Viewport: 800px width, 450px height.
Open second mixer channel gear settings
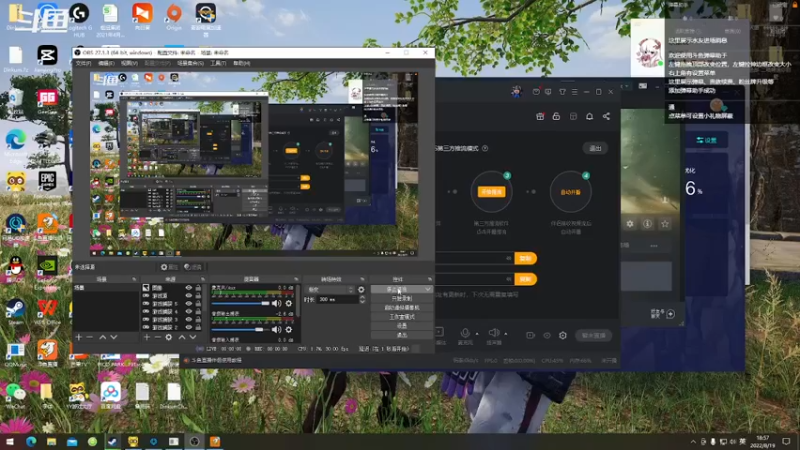289,330
